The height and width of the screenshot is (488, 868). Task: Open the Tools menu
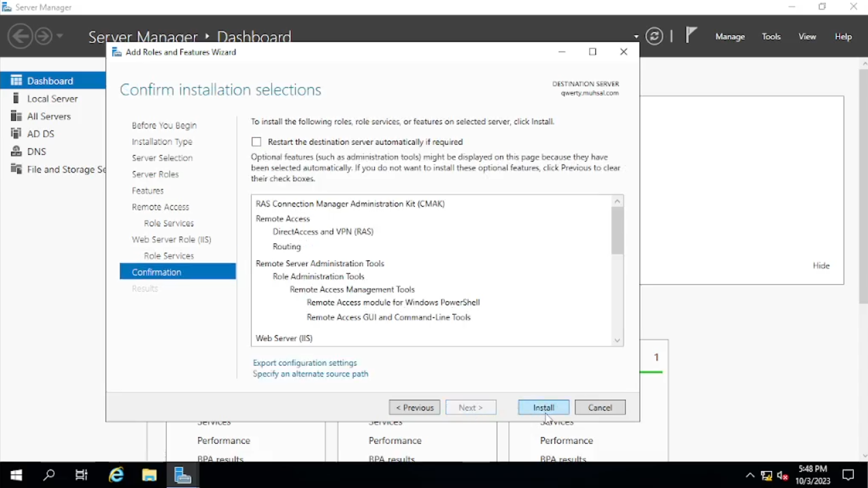[x=771, y=37]
